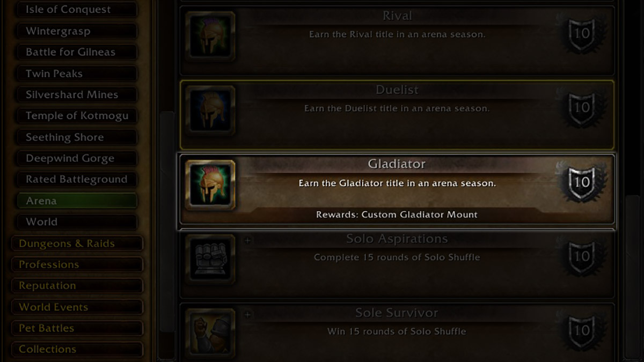Screen dimensions: 644x362
Task: Click the Gladiator 10-point shield badge
Action: pyautogui.click(x=582, y=182)
